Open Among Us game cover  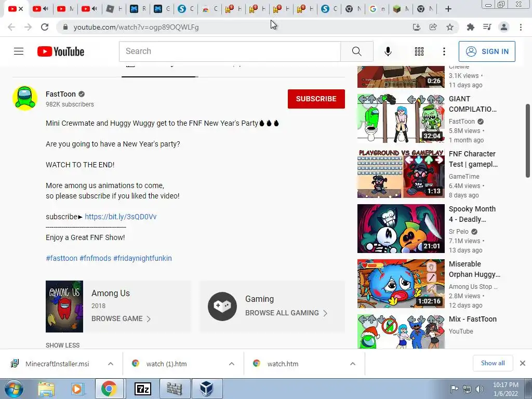[64, 307]
